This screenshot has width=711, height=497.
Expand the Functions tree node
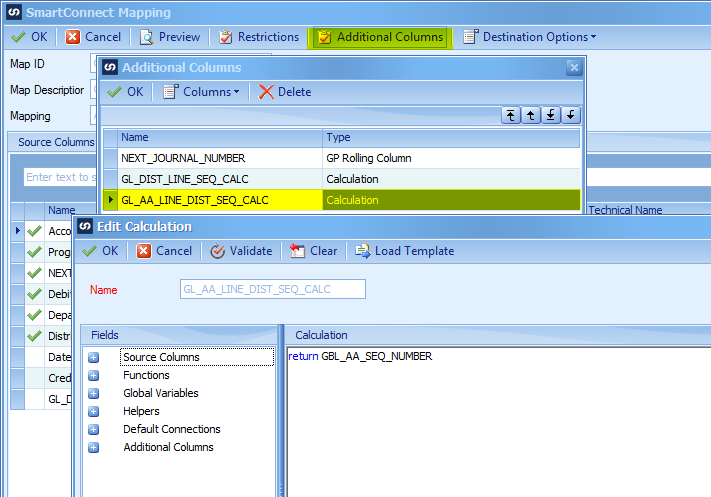[93, 375]
